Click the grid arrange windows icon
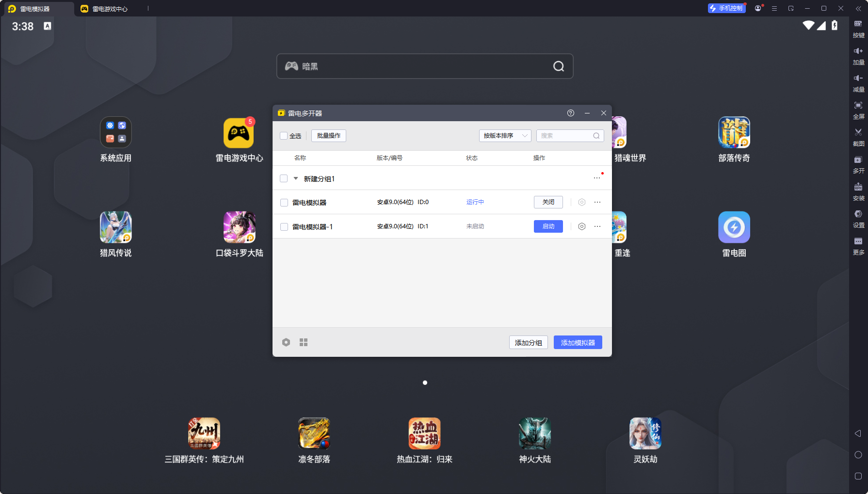This screenshot has width=868, height=494. click(304, 342)
